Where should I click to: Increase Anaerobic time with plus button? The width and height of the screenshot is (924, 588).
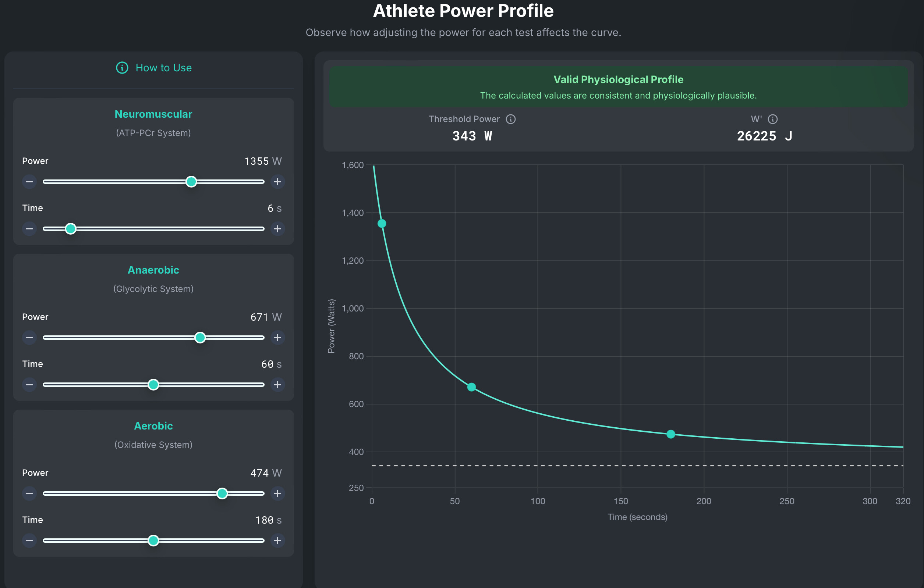pyautogui.click(x=277, y=385)
